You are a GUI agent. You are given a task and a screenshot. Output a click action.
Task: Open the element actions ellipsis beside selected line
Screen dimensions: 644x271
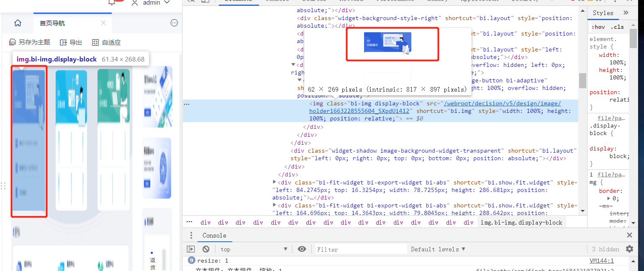click(x=187, y=104)
